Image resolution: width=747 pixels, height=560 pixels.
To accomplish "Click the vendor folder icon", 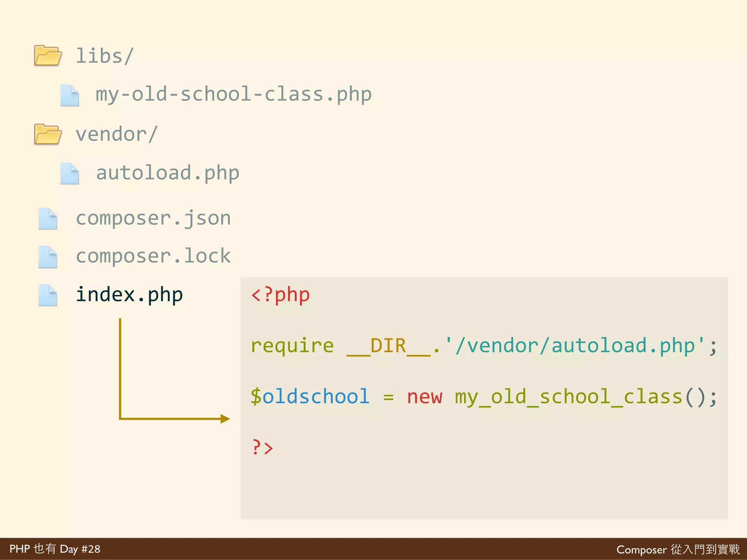I will (48, 134).
